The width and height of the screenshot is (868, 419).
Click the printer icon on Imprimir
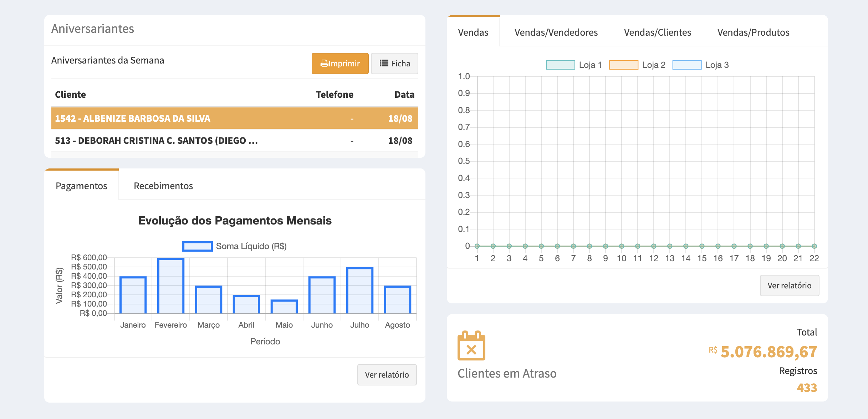click(324, 64)
